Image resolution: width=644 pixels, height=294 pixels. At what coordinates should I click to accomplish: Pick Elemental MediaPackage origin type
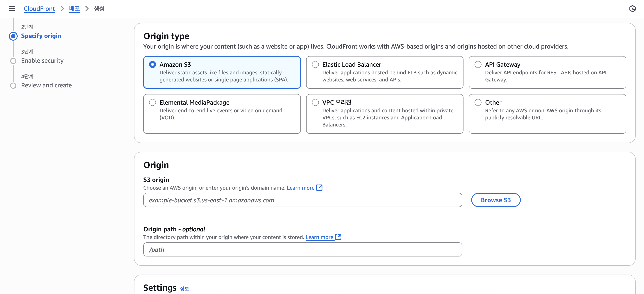click(153, 102)
